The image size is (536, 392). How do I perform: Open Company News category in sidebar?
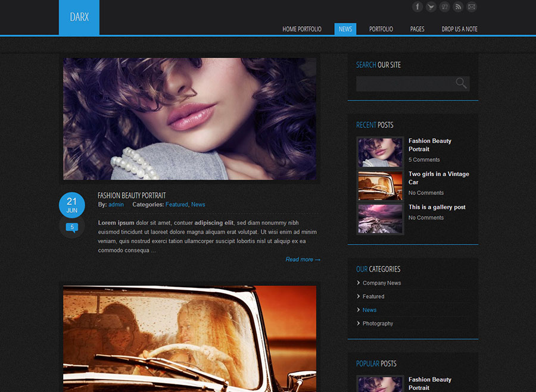pos(382,283)
